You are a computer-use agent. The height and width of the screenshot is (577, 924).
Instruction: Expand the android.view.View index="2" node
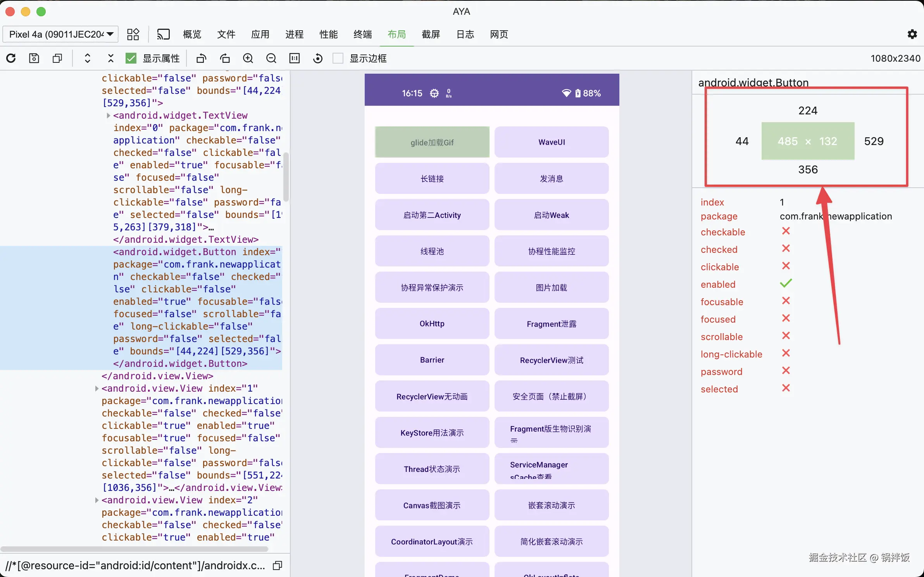(x=97, y=500)
